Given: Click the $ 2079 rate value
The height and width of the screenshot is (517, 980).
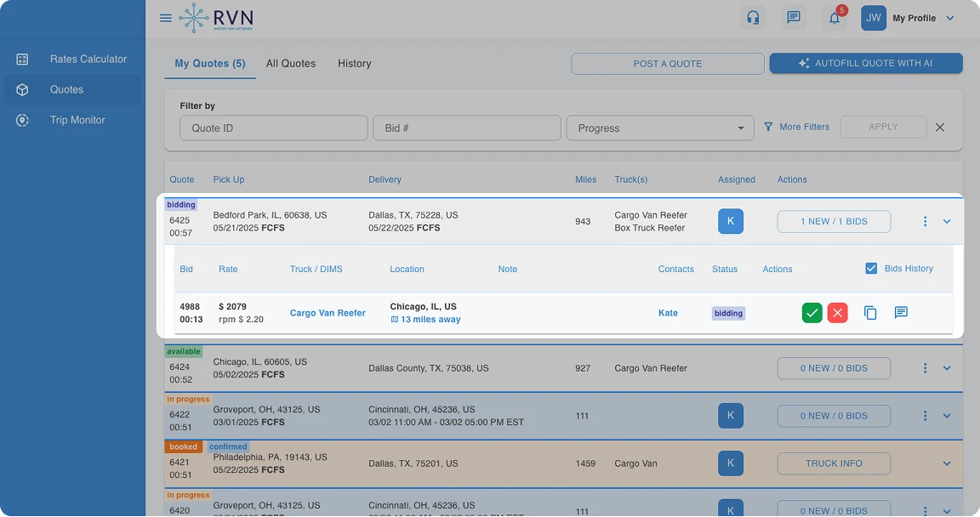Looking at the screenshot, I should click(x=232, y=307).
